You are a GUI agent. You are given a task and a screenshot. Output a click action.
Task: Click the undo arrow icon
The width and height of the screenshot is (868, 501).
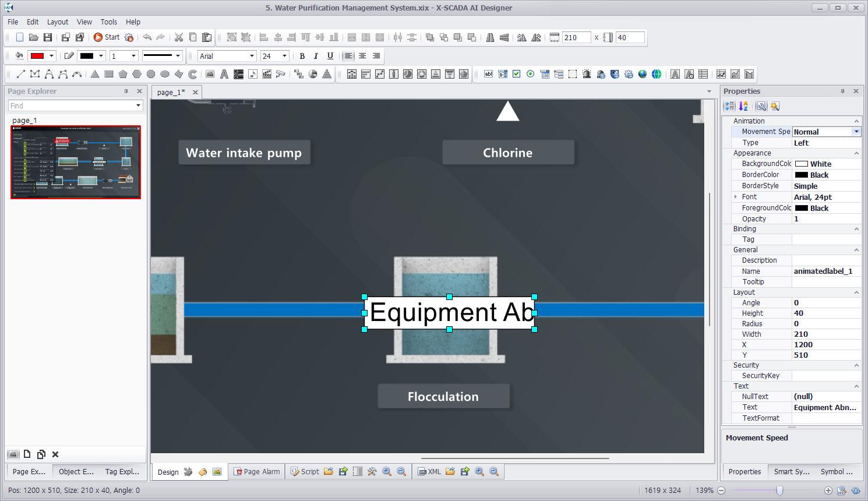point(147,37)
